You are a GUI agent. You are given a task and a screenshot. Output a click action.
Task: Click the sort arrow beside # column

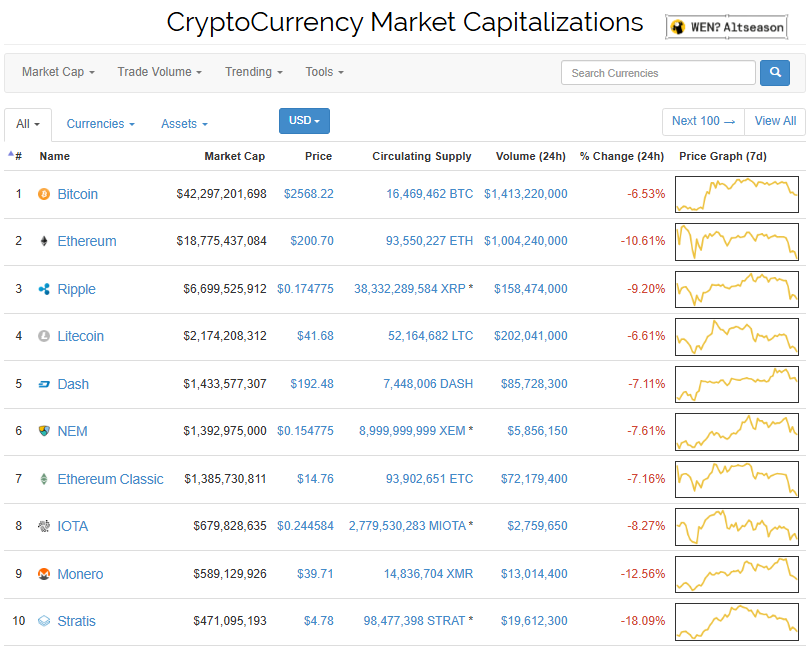pos(10,153)
